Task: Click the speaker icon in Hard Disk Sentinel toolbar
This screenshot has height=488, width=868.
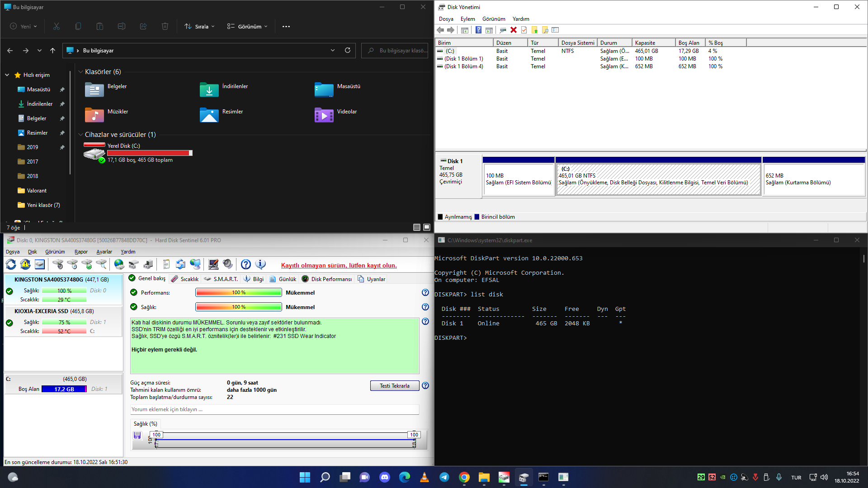Action: point(228,265)
